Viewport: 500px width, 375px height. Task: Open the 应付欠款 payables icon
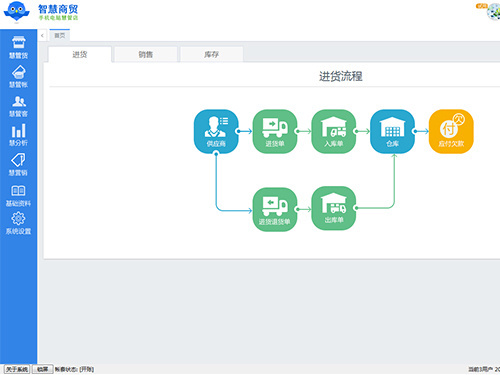click(x=451, y=131)
